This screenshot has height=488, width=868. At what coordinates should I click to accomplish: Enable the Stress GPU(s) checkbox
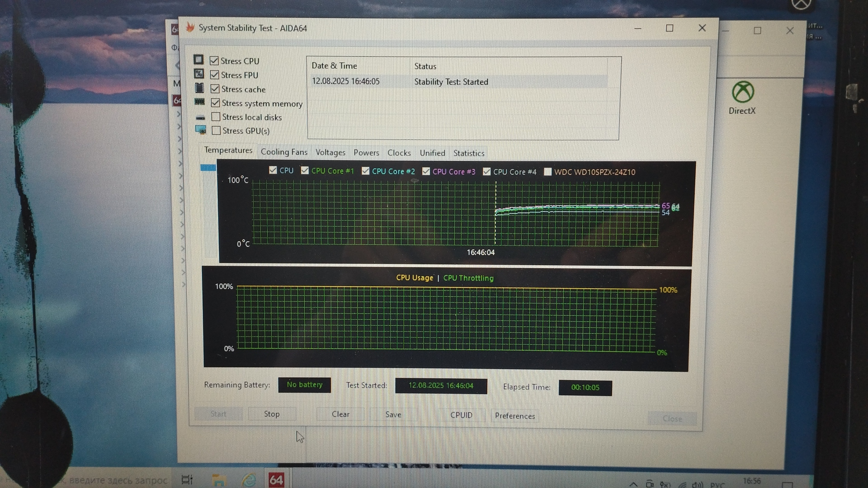tap(217, 130)
